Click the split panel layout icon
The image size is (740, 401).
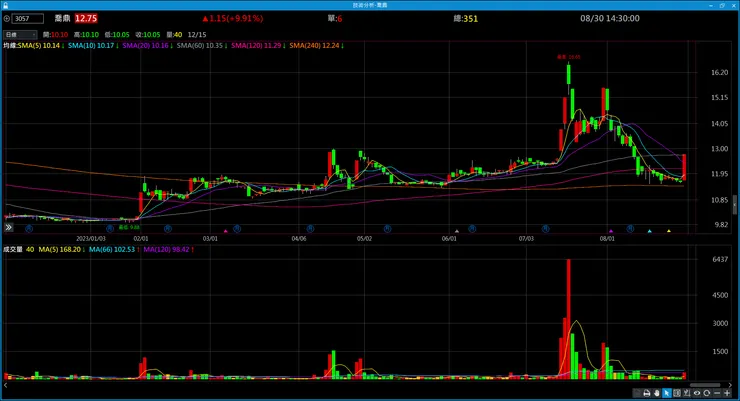(x=677, y=393)
